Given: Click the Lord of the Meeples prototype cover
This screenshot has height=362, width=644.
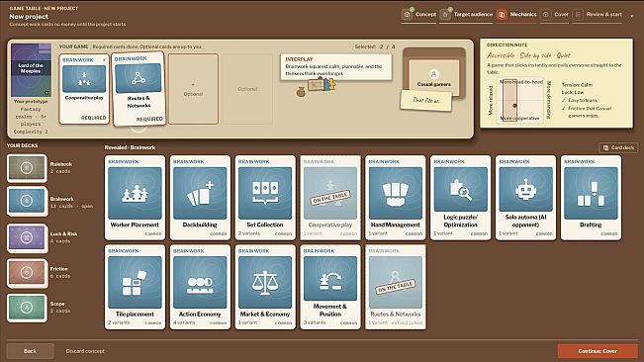Looking at the screenshot, I should pyautogui.click(x=32, y=70).
